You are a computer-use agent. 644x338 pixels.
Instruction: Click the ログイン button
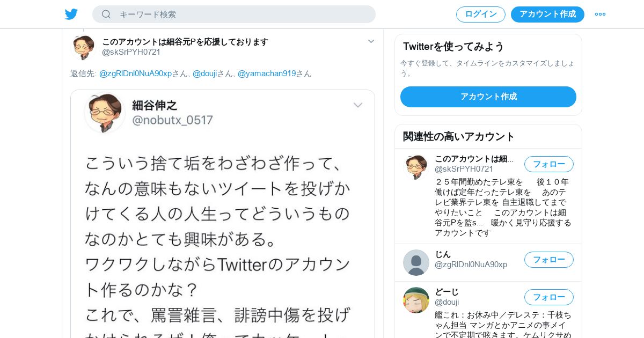pyautogui.click(x=481, y=14)
